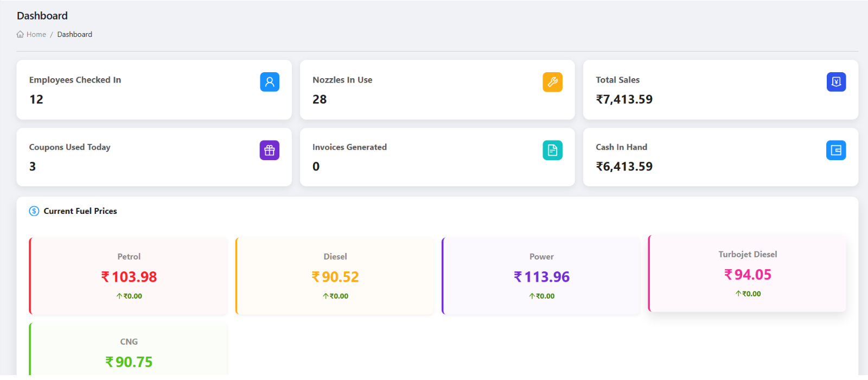
Task: Click the Cash In Hand label
Action: pyautogui.click(x=622, y=147)
